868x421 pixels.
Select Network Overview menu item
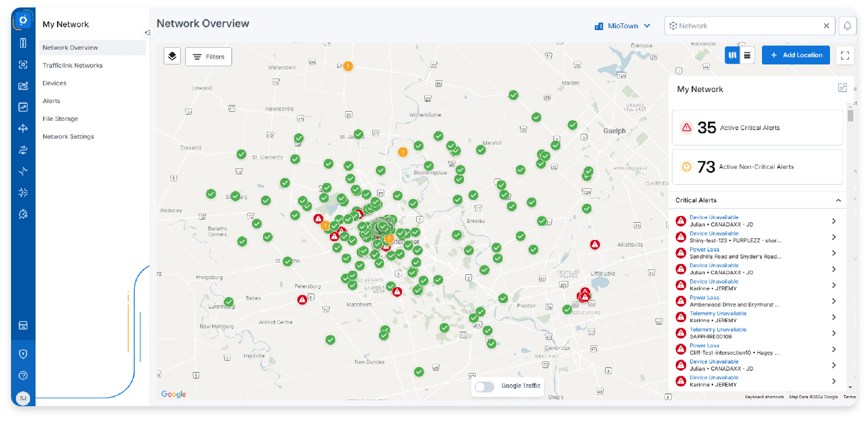point(93,47)
